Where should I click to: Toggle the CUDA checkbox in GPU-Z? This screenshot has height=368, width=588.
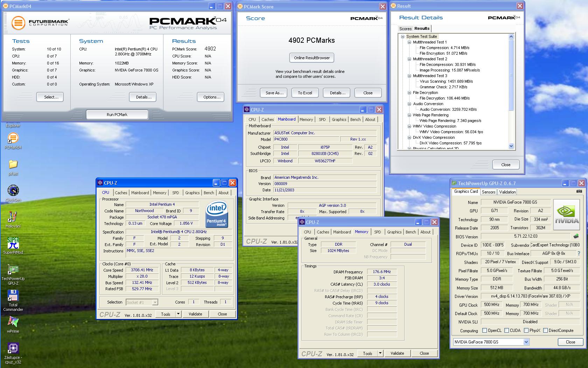[506, 330]
